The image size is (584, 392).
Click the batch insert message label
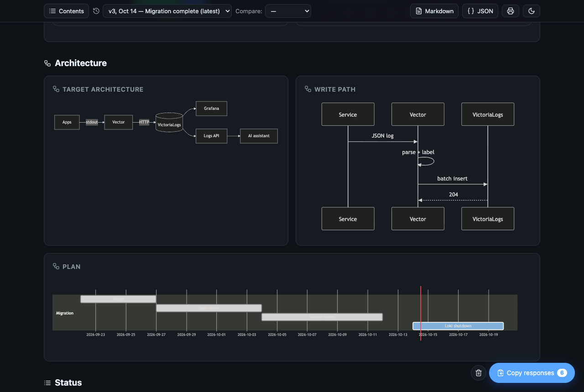click(x=452, y=179)
